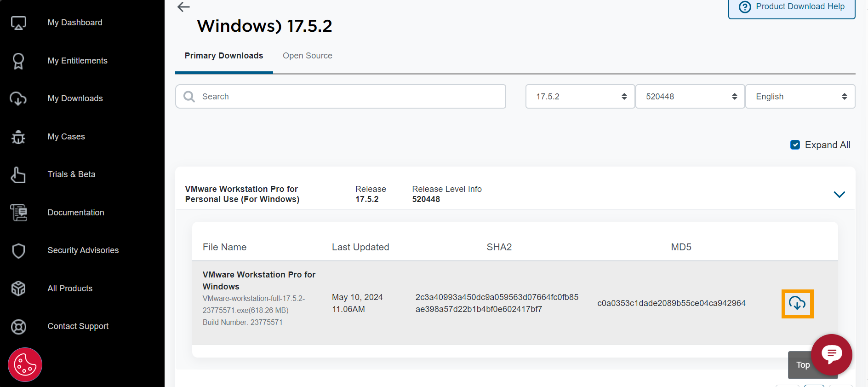Open the 17.5.2 version dropdown
868x387 pixels.
(x=580, y=96)
